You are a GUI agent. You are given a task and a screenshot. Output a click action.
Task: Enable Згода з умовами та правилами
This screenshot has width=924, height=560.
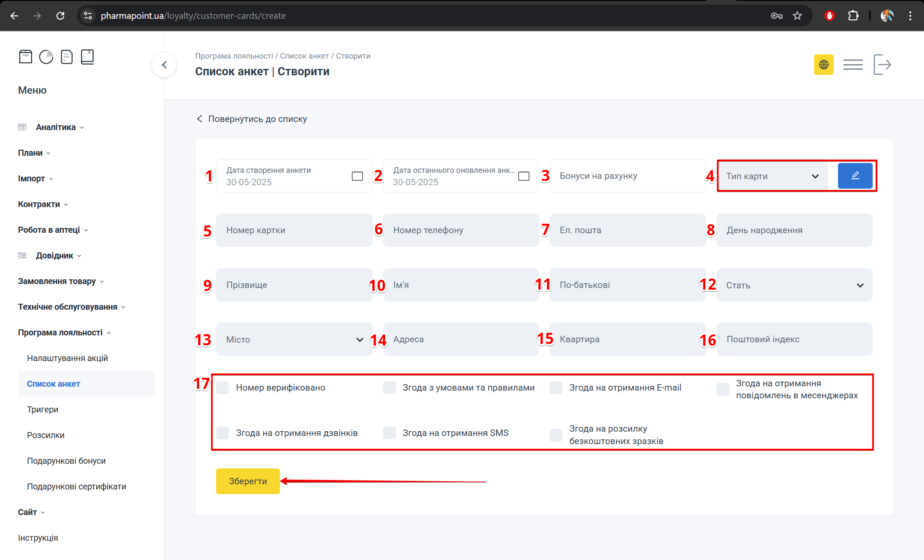click(389, 387)
